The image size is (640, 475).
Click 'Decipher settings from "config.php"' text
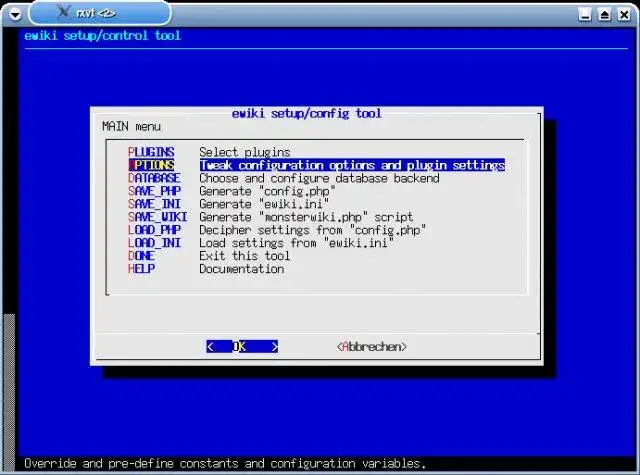[313, 230]
